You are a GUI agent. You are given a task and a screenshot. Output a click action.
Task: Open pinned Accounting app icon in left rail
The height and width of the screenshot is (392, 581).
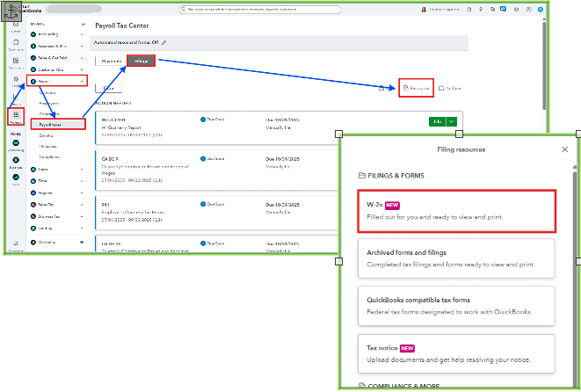[x=16, y=143]
